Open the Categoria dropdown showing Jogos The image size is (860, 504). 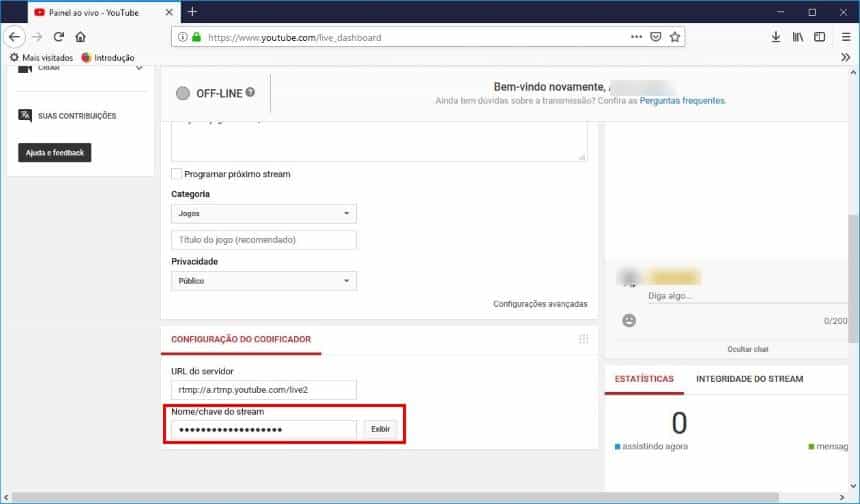264,213
